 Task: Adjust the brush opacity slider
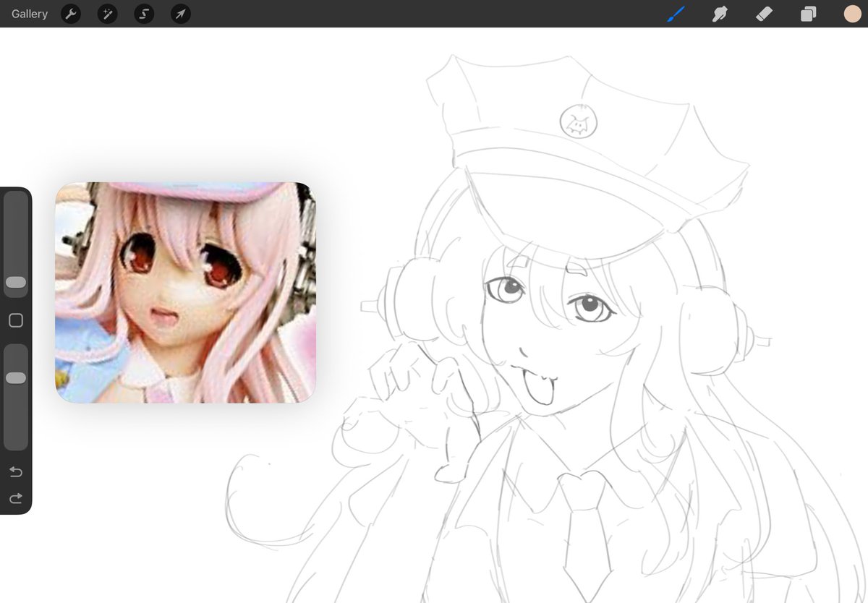[x=16, y=377]
